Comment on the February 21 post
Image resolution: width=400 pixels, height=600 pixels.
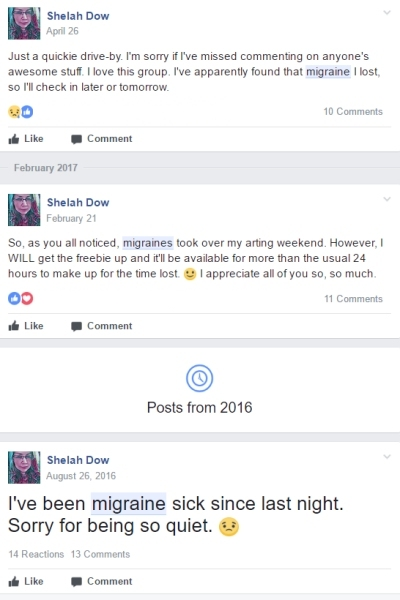click(101, 326)
